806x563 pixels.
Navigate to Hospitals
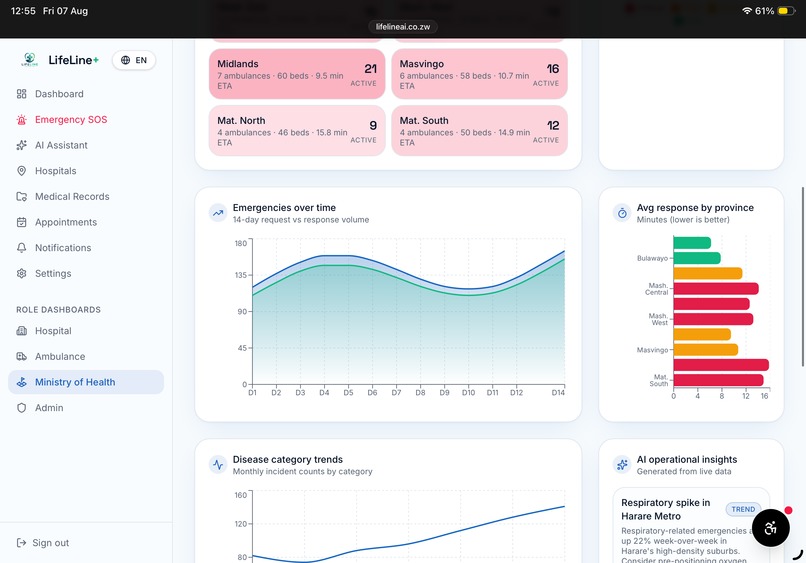56,171
